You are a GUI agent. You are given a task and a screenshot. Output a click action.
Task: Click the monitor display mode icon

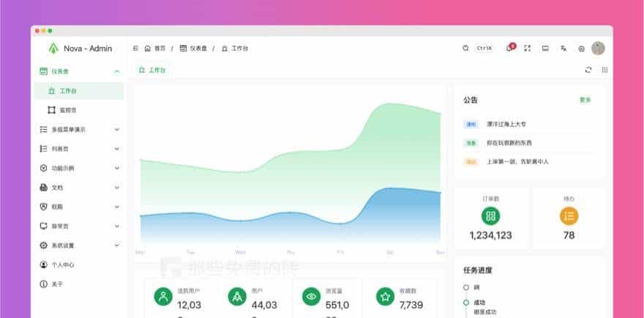[x=545, y=48]
